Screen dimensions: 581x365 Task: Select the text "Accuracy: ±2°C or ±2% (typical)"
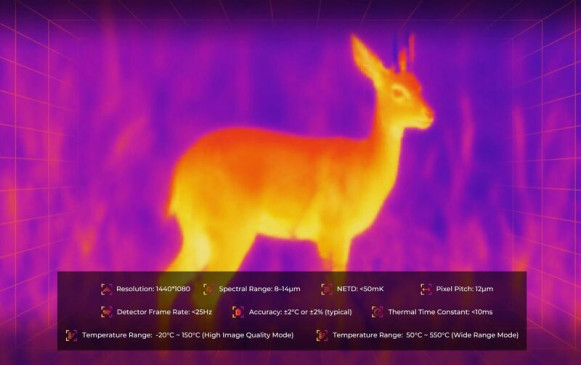click(301, 312)
